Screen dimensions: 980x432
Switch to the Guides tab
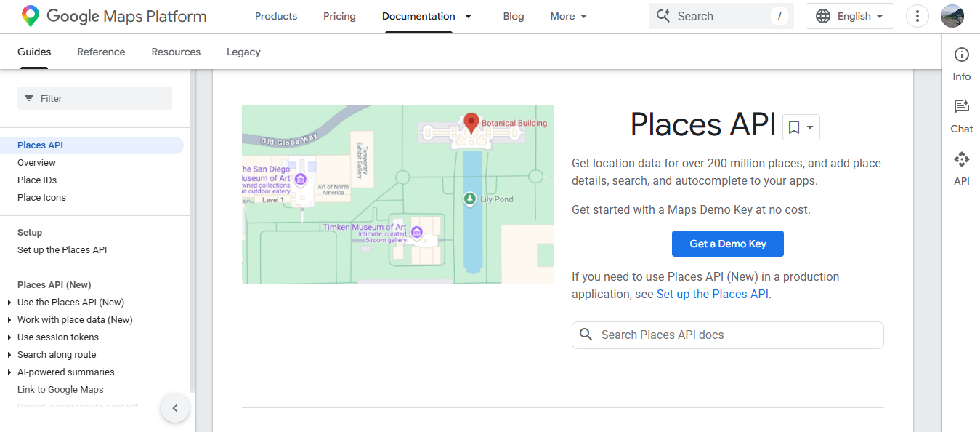coord(34,52)
